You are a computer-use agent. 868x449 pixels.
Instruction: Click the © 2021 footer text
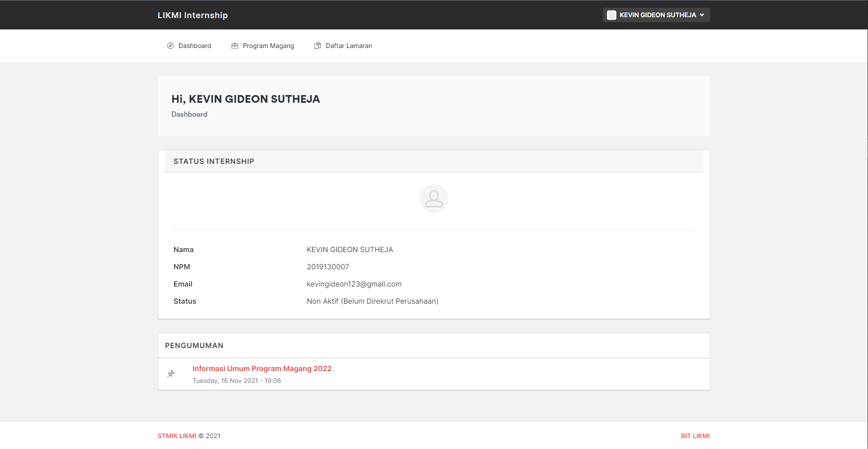[x=210, y=436]
